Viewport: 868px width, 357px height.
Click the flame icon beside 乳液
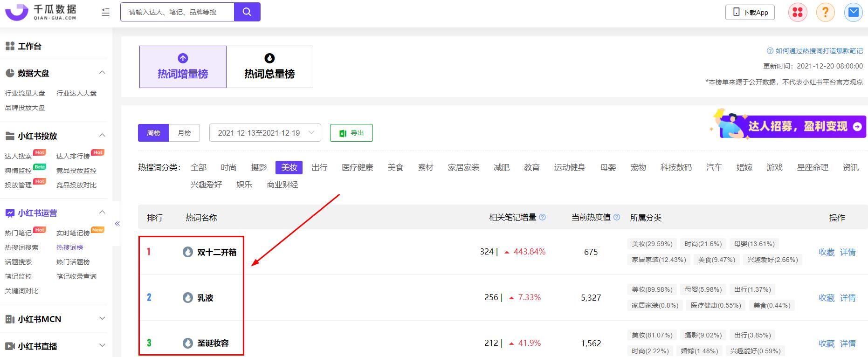click(188, 297)
